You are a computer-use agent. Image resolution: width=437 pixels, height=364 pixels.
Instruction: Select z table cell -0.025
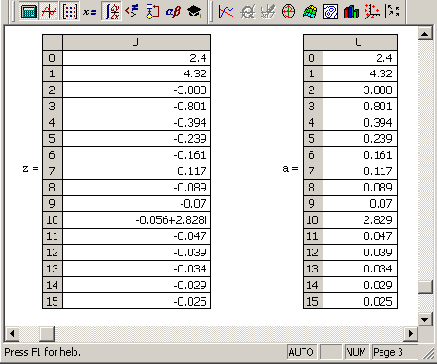pyautogui.click(x=136, y=301)
